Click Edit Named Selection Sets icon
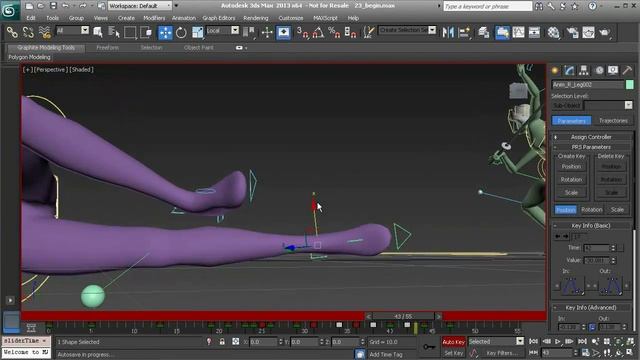Image resolution: width=640 pixels, height=360 pixels. 369,32
